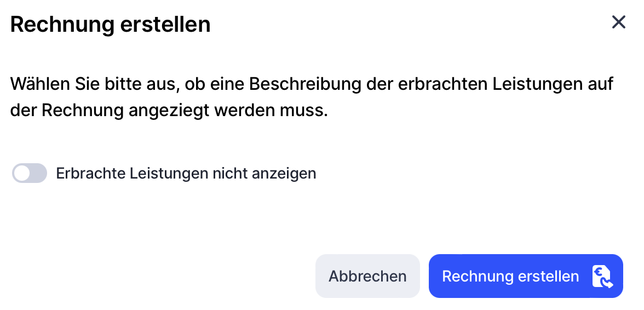The width and height of the screenshot is (644, 310).
Task: Click the euro symbol icon beside Rechnung erstellen
Action: (602, 277)
